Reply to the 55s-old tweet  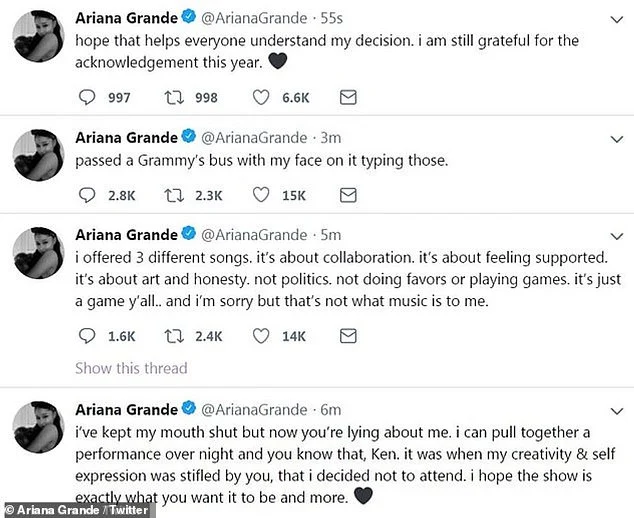pos(87,97)
